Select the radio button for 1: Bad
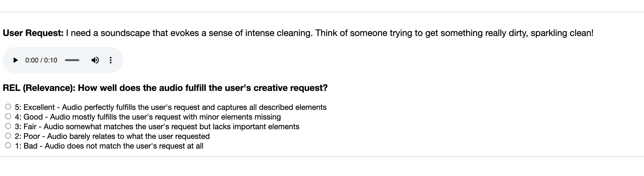The width and height of the screenshot is (644, 176). [x=8, y=145]
